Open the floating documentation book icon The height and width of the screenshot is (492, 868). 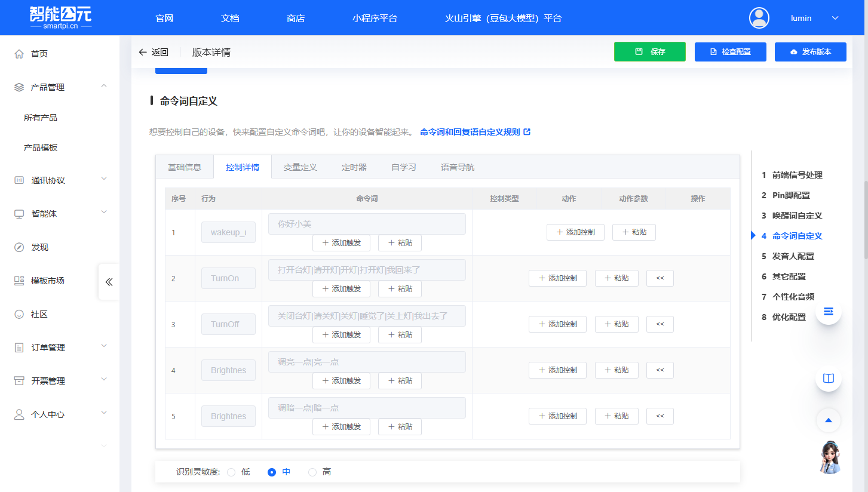click(828, 378)
